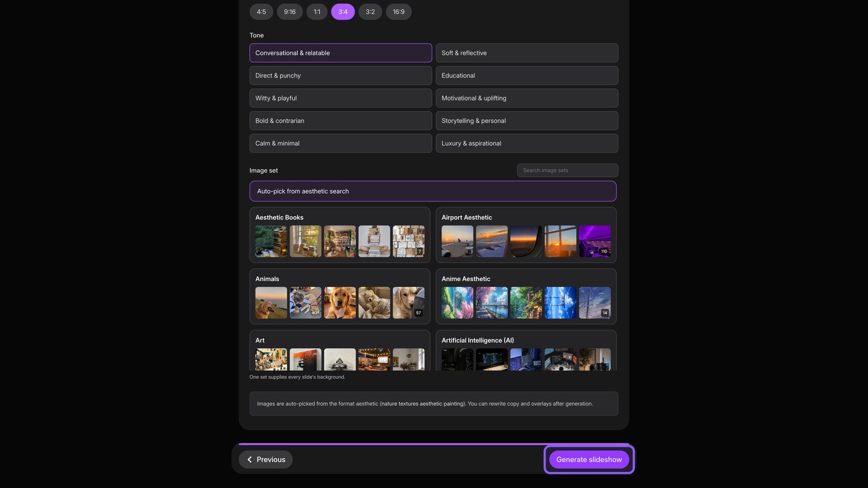Image resolution: width=868 pixels, height=488 pixels.
Task: Click the 57 count badge on Animals
Action: (418, 313)
